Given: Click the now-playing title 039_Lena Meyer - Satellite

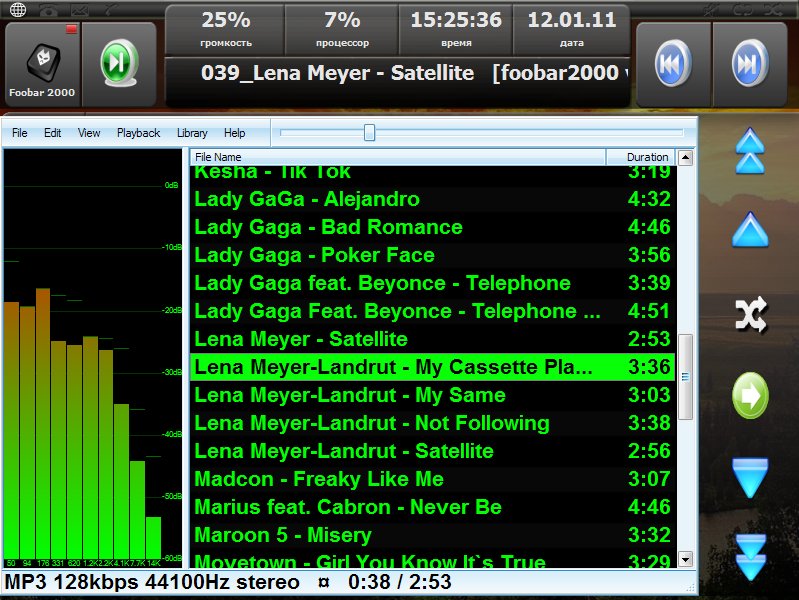Looking at the screenshot, I should [x=337, y=73].
